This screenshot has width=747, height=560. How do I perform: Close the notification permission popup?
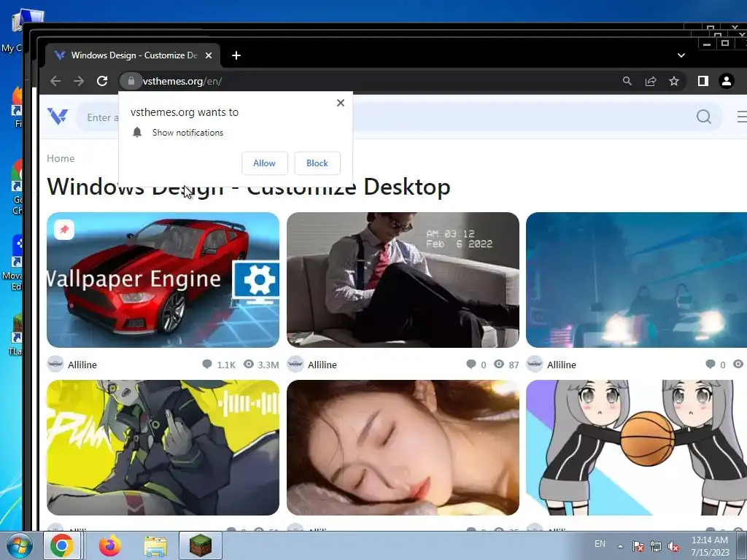340,103
